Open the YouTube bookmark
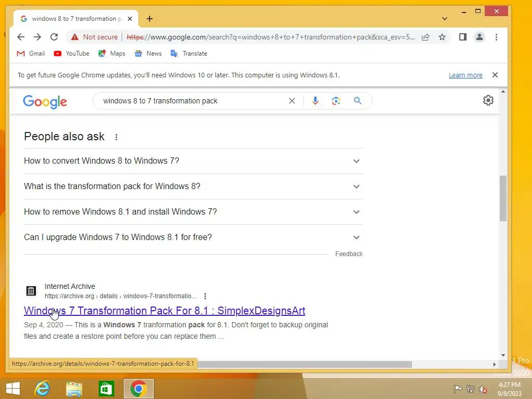 (72, 54)
